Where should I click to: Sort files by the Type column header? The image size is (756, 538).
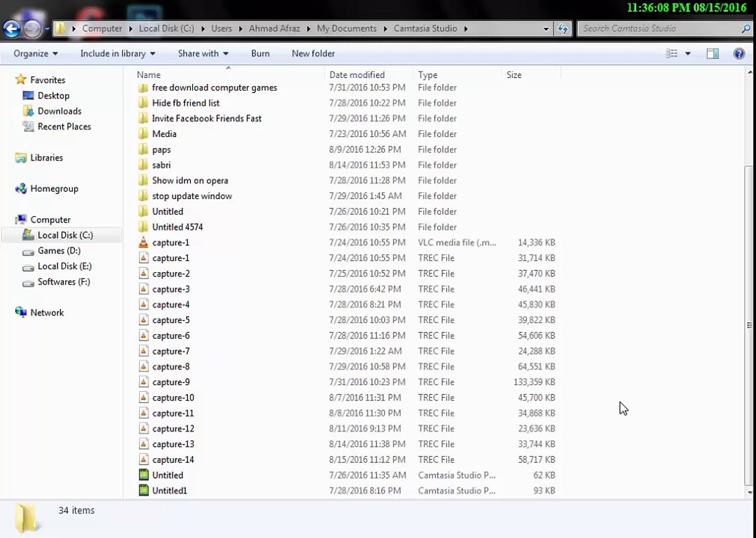[x=428, y=75]
